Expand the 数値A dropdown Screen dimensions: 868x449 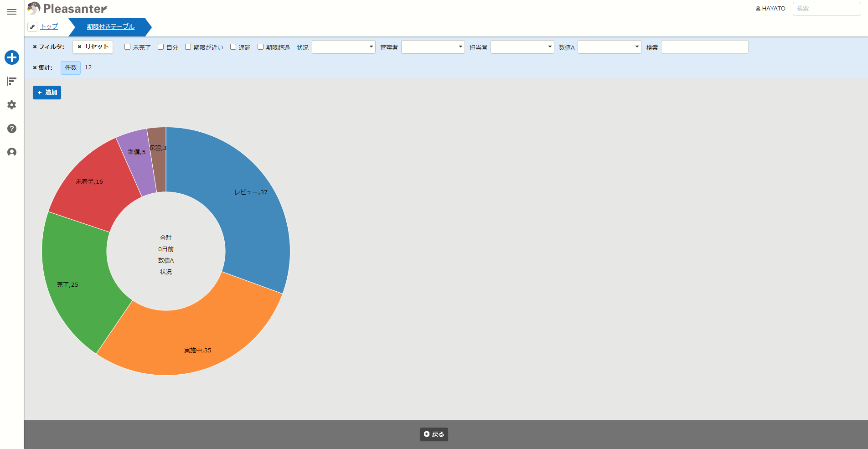[x=610, y=47]
